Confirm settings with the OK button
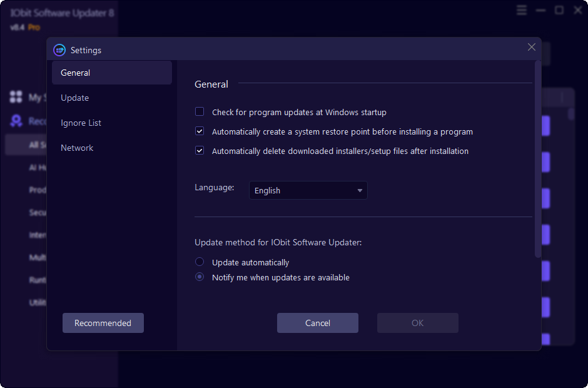588x388 pixels. pyautogui.click(x=417, y=323)
